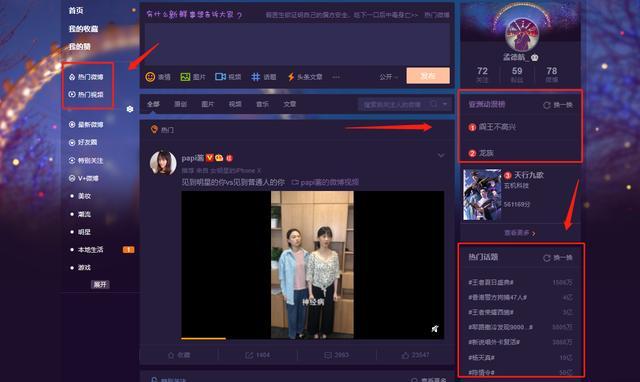640x382 pixels.
Task: Open the 热门微博 flame icon in sidebar
Action: [x=72, y=77]
